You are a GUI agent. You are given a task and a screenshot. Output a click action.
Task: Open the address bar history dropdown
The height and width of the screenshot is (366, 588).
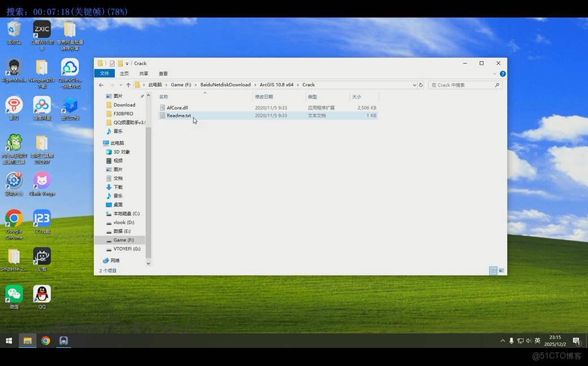[x=414, y=85]
